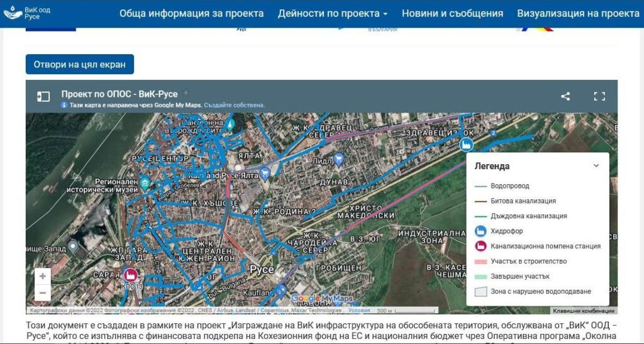644x344 pixels.
Task: Open the map in fullscreen view
Action: pyautogui.click(x=599, y=96)
